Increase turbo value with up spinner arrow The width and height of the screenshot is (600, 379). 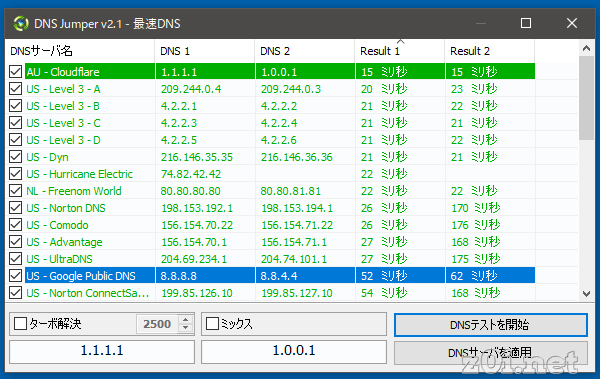click(186, 320)
